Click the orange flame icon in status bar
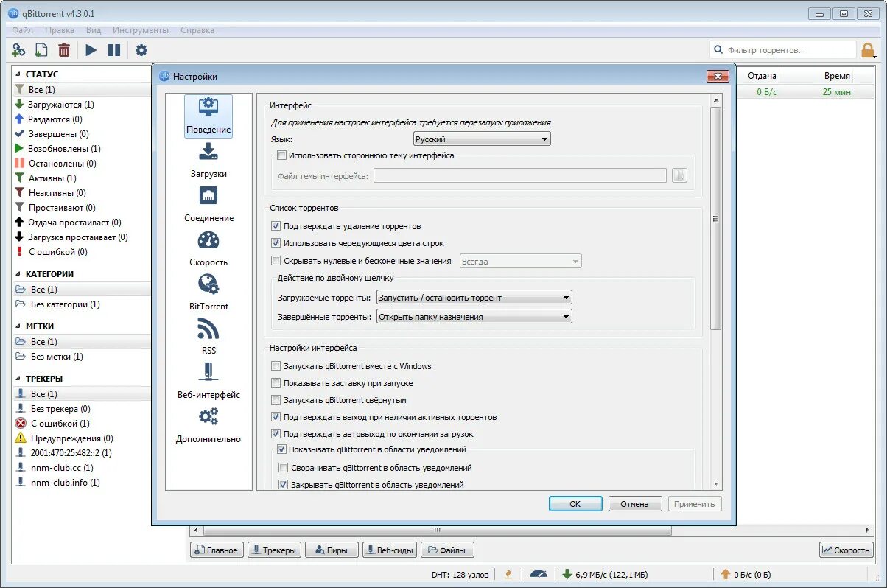This screenshot has height=588, width=887. pos(508,574)
